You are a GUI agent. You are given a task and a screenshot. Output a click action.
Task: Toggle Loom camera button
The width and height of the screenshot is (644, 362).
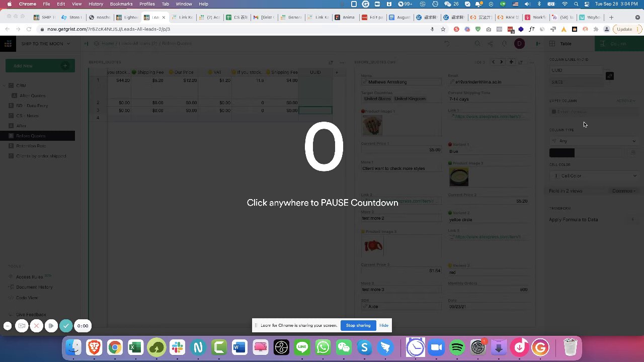click(22, 326)
